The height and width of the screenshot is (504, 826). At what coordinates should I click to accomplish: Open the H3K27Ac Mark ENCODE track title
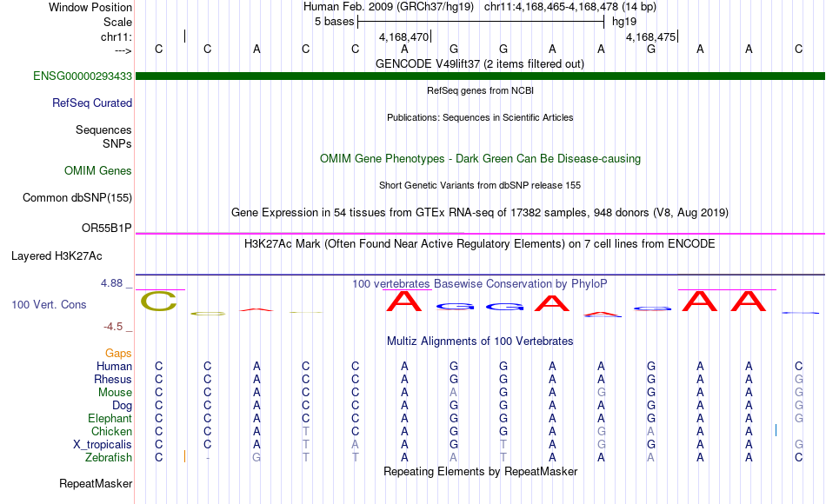coord(480,244)
